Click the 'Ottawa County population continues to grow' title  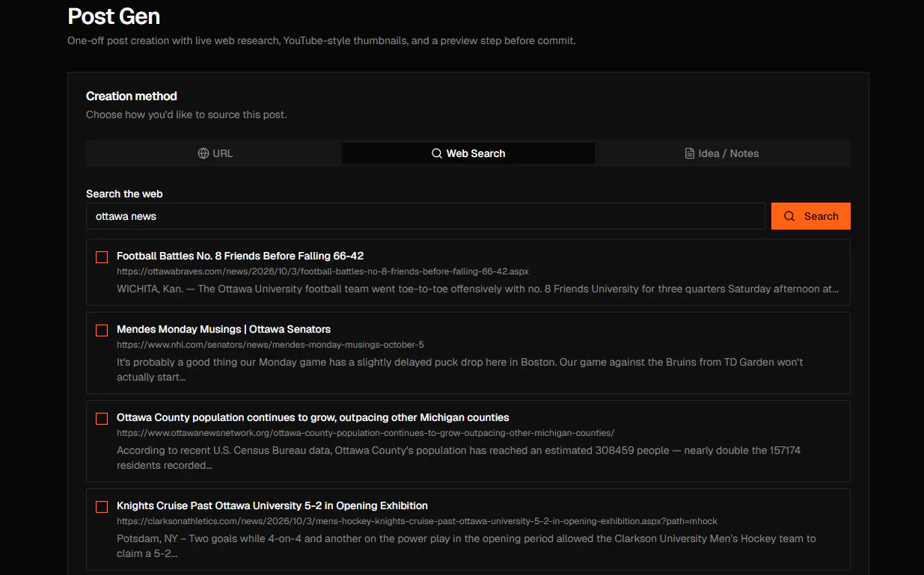pyautogui.click(x=313, y=417)
